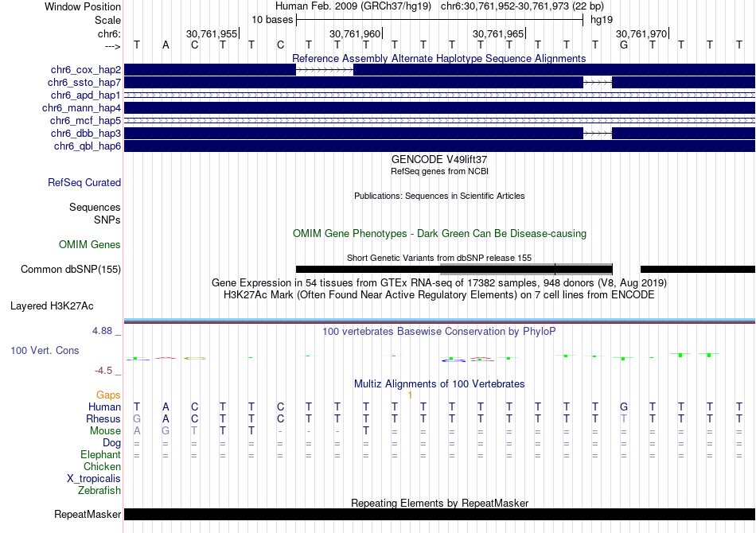Click the gap arrows in chr6_ssto_hap7 alignment
The width and height of the screenshot is (756, 533).
click(x=598, y=83)
